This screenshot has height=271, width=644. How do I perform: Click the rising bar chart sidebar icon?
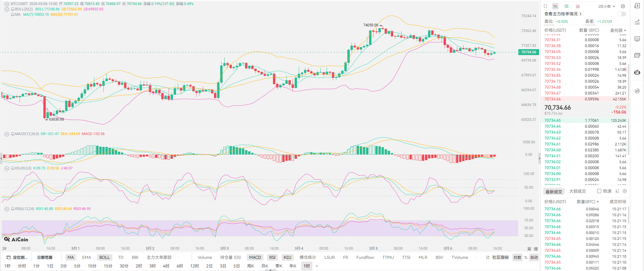(637, 23)
